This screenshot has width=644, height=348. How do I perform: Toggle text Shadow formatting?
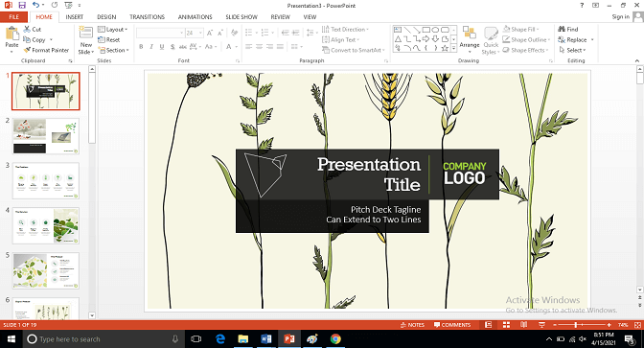pyautogui.click(x=172, y=46)
